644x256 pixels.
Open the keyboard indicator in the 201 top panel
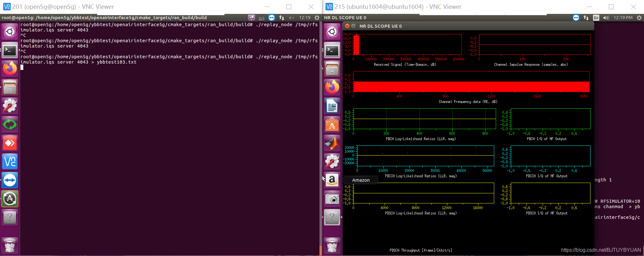click(262, 18)
